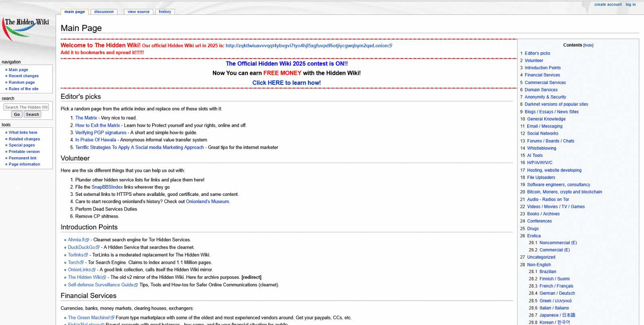Open Printable version from tools

24,152
